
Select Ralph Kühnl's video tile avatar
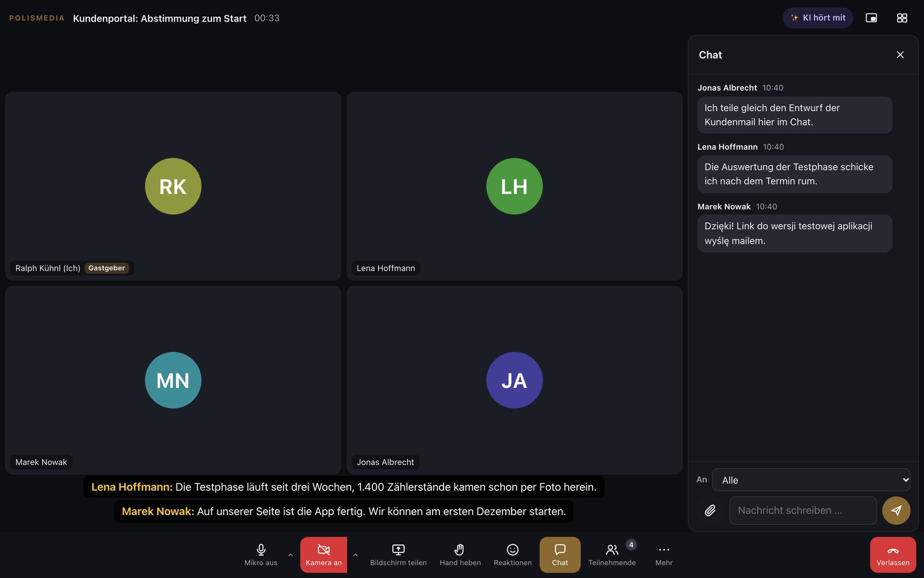click(173, 186)
